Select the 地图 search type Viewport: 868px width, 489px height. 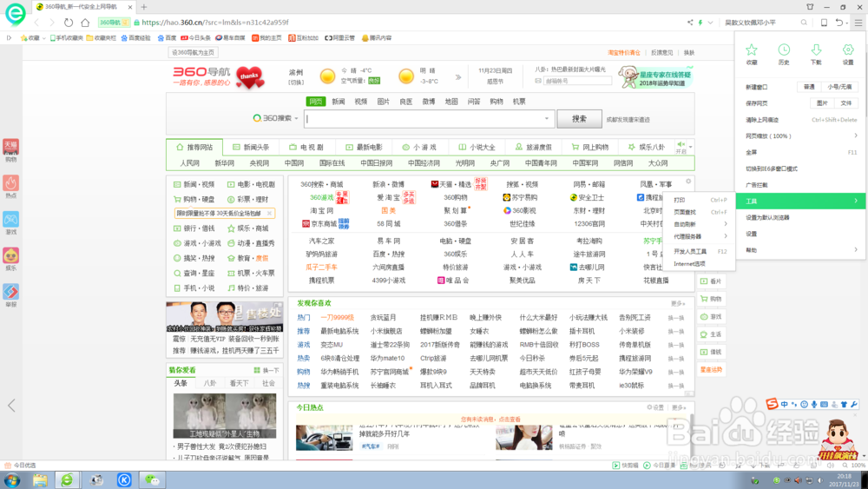(451, 102)
